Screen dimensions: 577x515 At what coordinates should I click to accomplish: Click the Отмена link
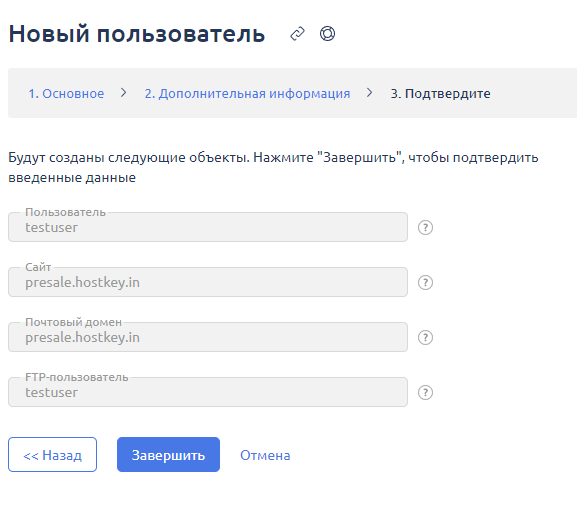(x=265, y=455)
